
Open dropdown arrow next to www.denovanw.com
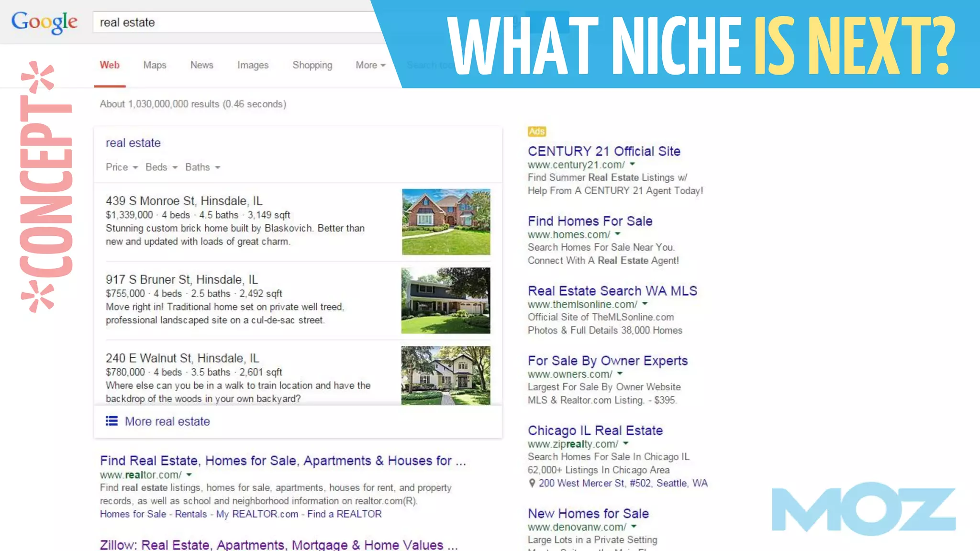(634, 526)
